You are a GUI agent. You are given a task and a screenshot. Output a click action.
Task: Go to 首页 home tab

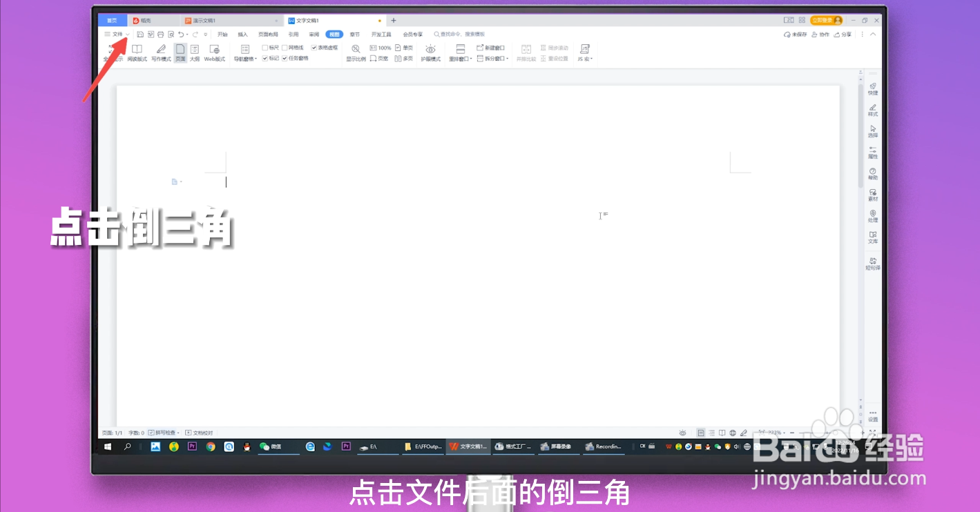click(112, 21)
